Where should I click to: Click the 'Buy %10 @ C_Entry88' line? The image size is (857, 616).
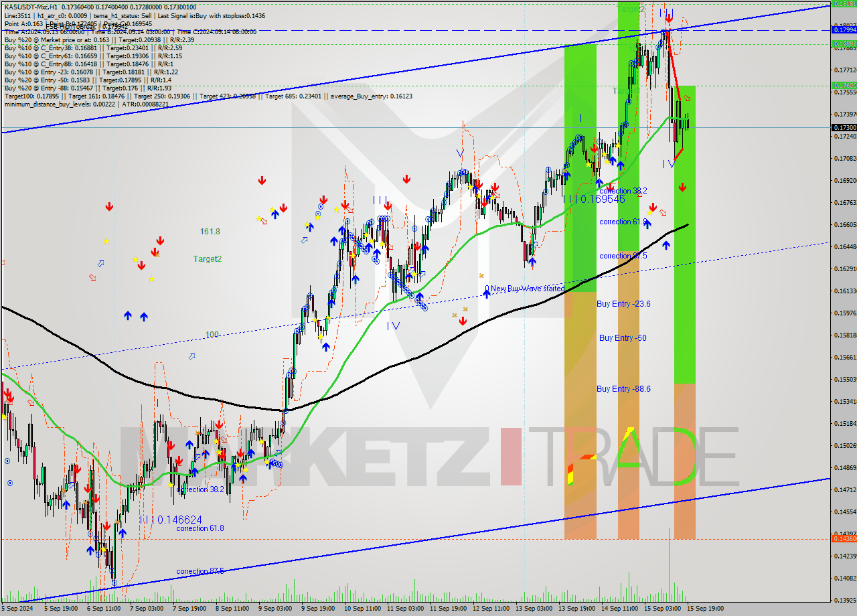pyautogui.click(x=89, y=64)
